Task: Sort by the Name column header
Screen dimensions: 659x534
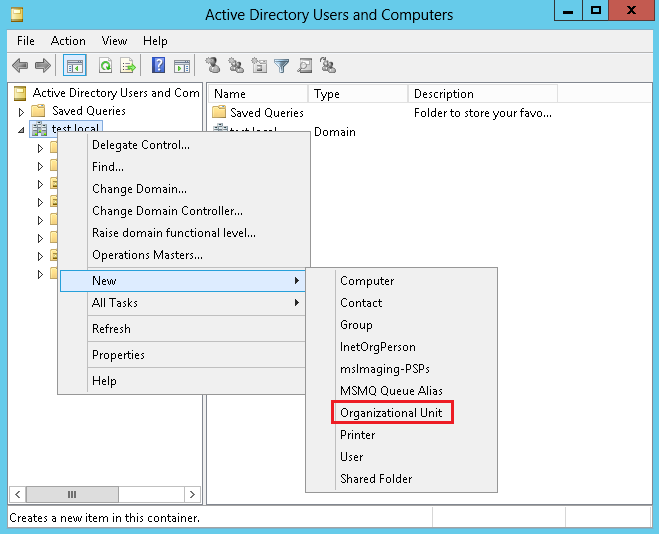Action: (258, 93)
